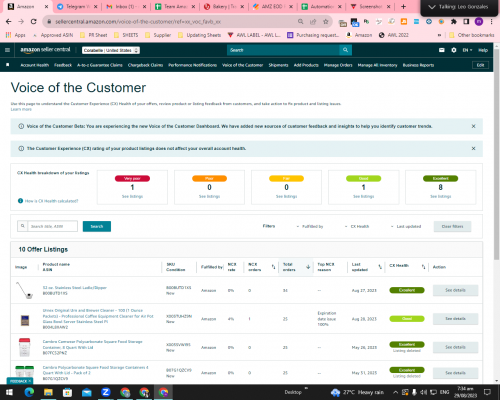This screenshot has width=500, height=400.
Task: Sort the table by Total orders arrow
Action: tap(308, 267)
